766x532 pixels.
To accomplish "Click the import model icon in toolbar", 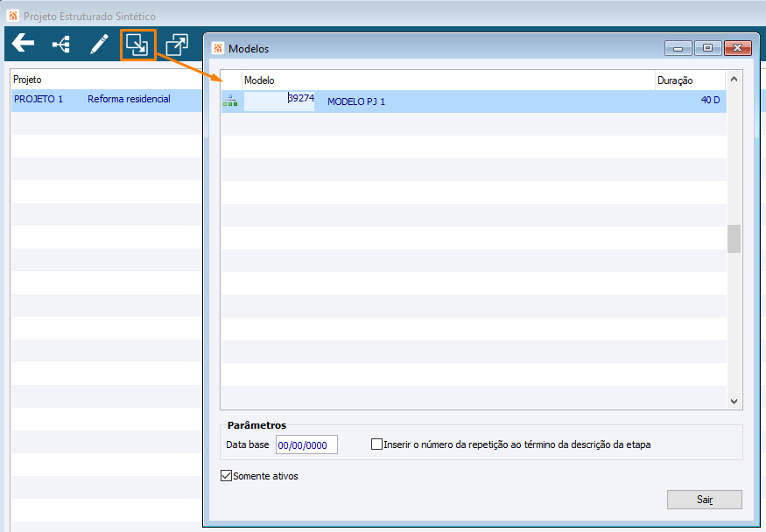I will click(137, 45).
